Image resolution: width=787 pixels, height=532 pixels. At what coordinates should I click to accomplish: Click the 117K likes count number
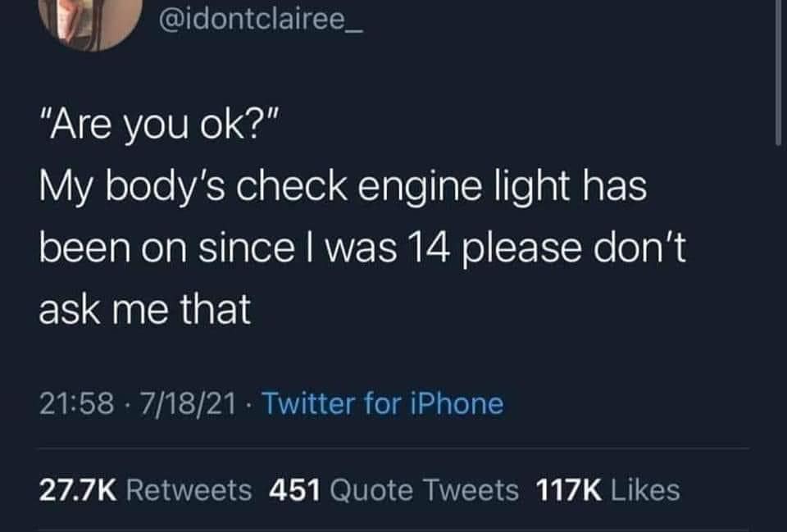pyautogui.click(x=569, y=490)
